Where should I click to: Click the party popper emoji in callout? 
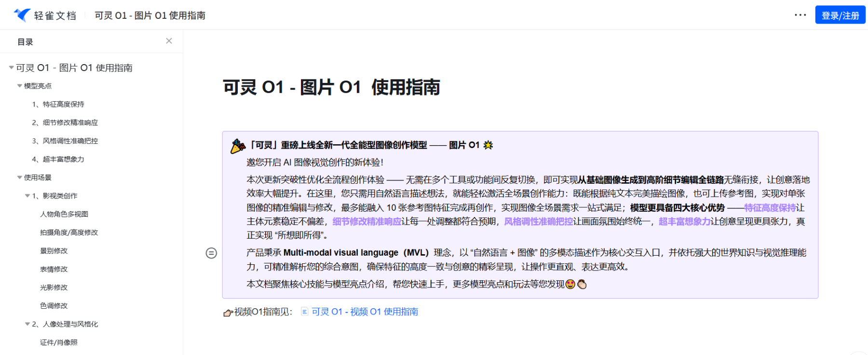238,146
